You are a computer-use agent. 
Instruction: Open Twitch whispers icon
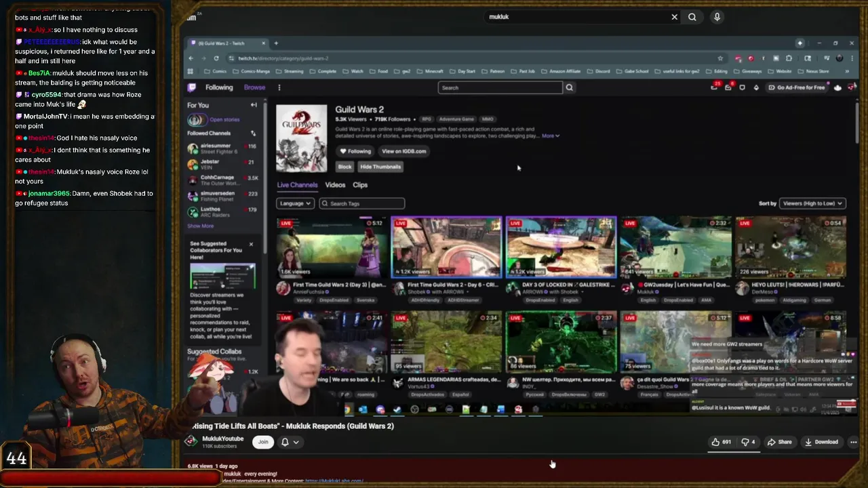(x=742, y=87)
